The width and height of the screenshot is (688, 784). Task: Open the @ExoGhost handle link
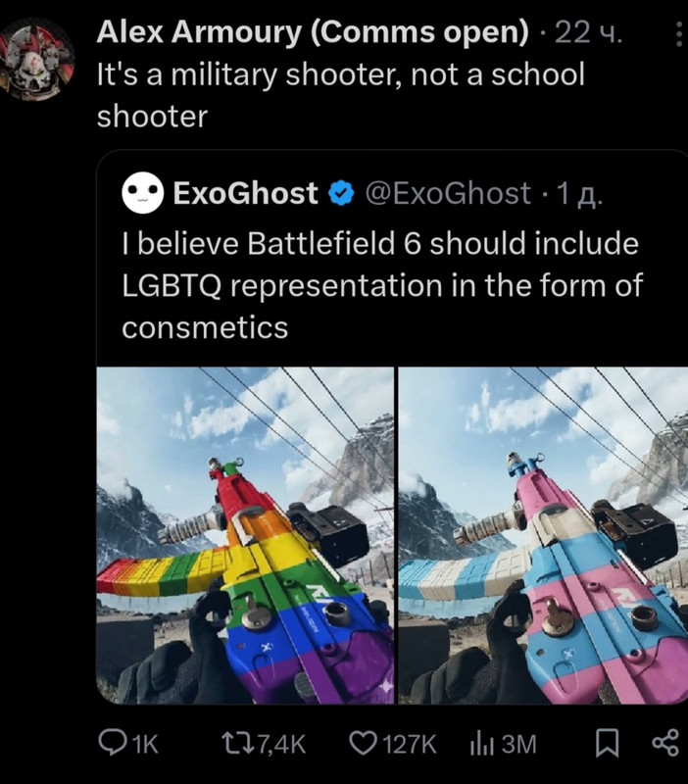[448, 193]
